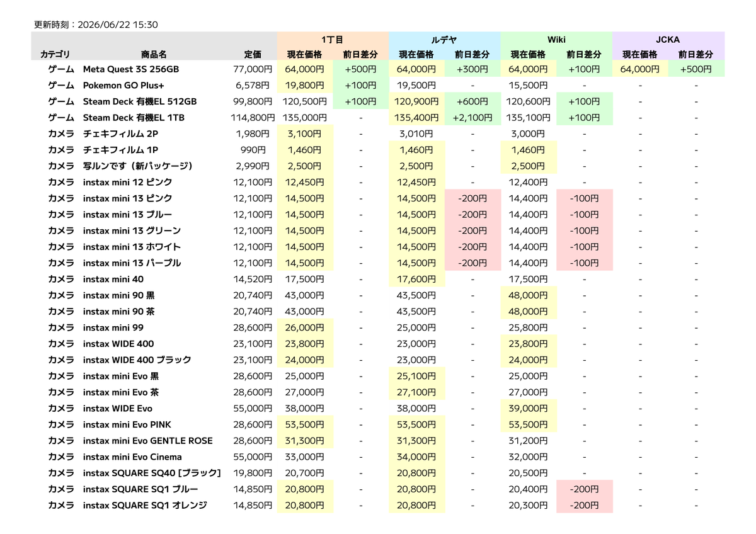Click instax SQUARE SQ40 [ブラック] product name
This screenshot has width=756, height=534.
[x=152, y=473]
